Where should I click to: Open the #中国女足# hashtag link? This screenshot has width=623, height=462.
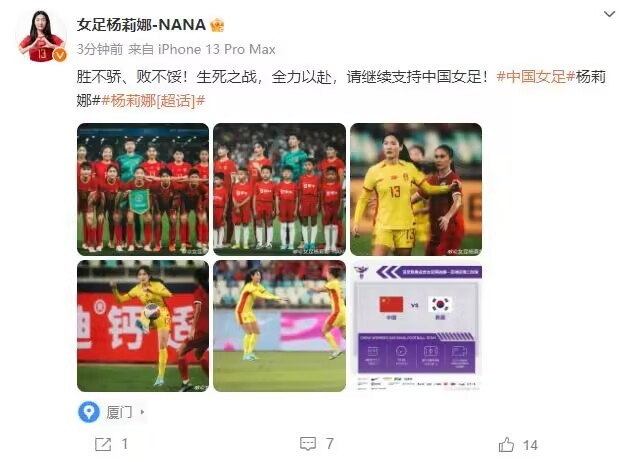click(x=531, y=76)
